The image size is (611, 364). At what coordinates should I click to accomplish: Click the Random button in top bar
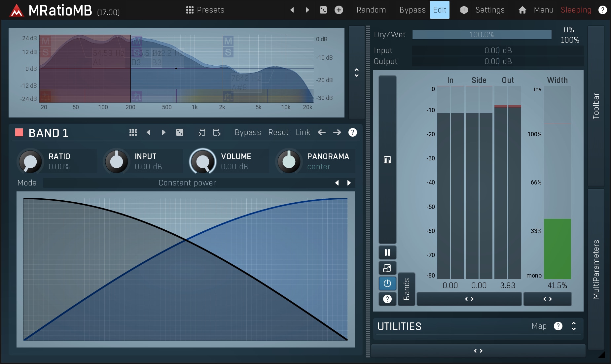coord(371,10)
